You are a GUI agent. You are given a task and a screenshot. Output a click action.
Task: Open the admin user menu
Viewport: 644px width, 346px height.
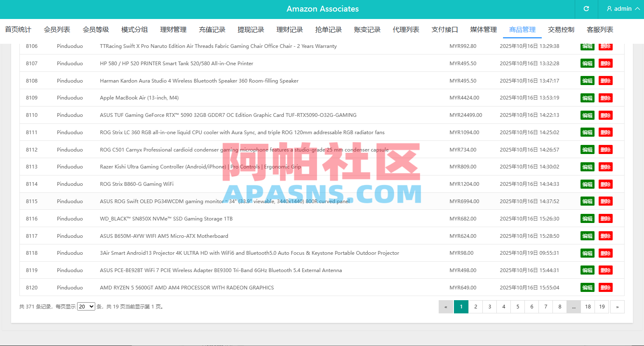pos(623,9)
